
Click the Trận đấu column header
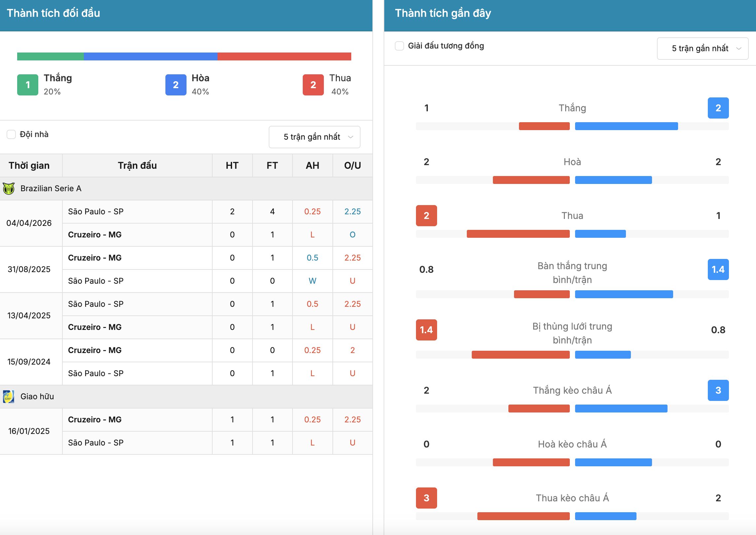coord(137,165)
